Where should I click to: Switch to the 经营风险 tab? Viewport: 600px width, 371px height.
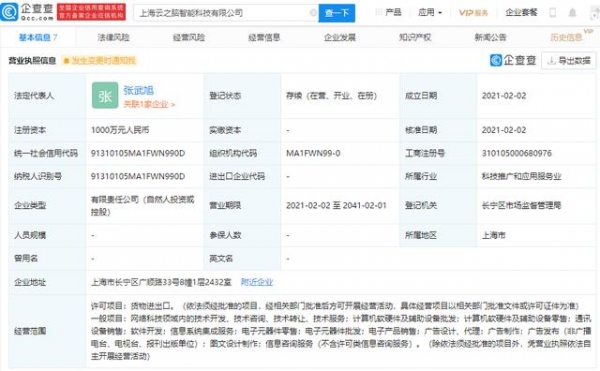189,37
